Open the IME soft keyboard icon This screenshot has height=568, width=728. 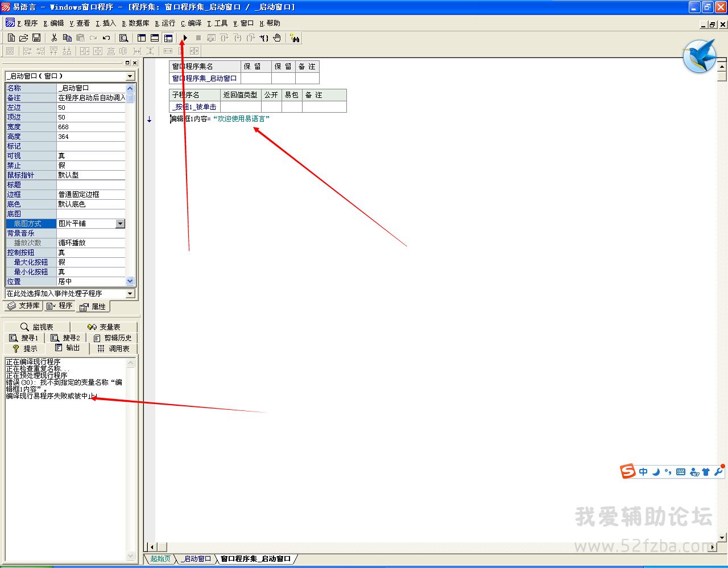tap(680, 471)
